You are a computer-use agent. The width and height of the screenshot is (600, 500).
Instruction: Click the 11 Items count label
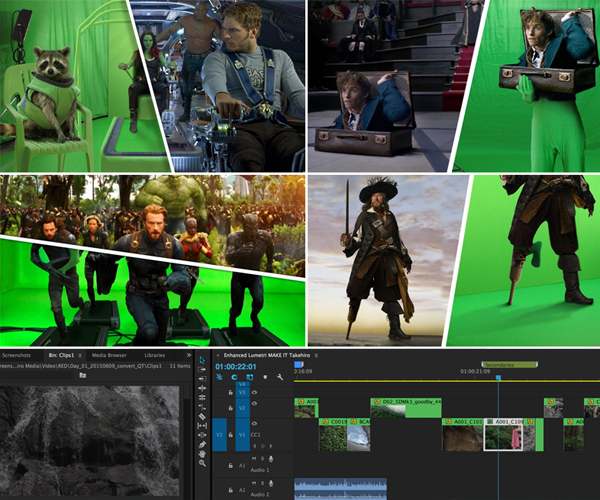point(180,366)
